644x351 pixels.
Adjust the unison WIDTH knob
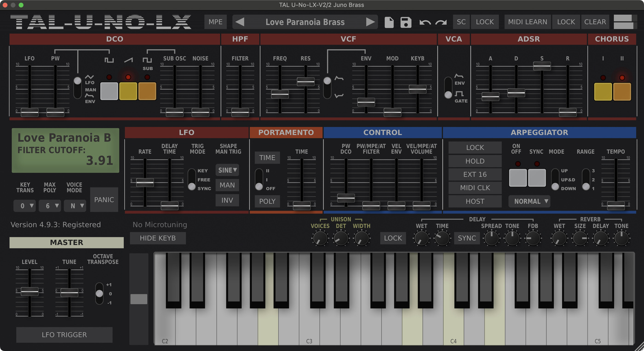pyautogui.click(x=362, y=238)
